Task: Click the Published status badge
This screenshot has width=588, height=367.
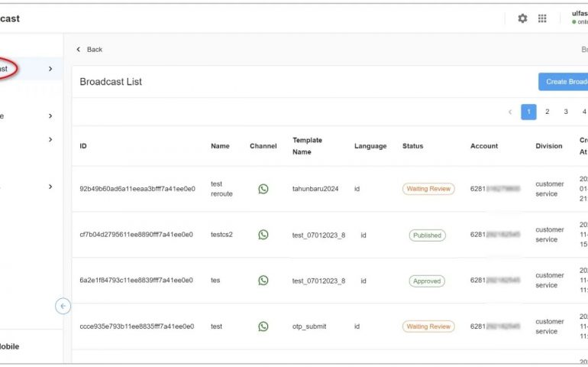Action: pyautogui.click(x=427, y=235)
